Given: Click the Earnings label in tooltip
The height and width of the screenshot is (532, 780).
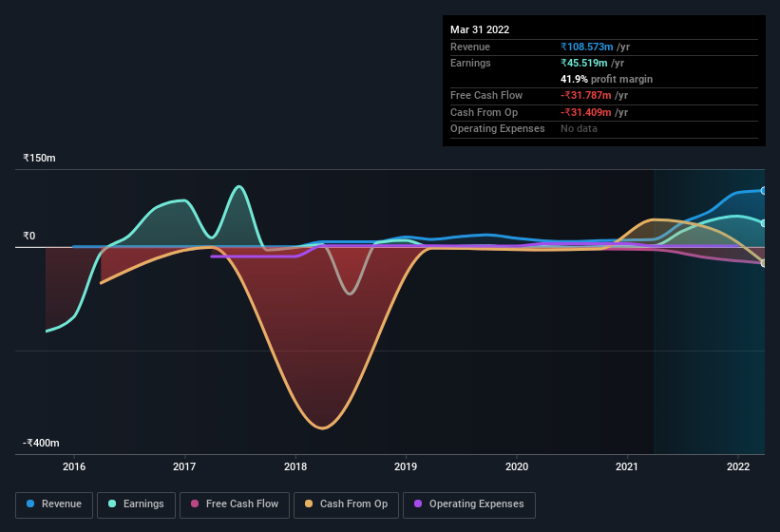Looking at the screenshot, I should point(470,63).
